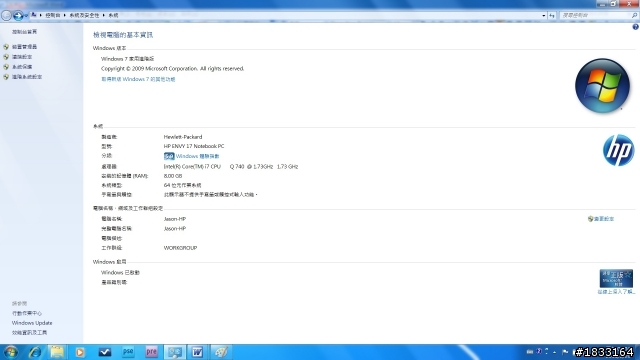This screenshot has width=640, height=360.
Task: Open the Start menu orb on the taskbar
Action: click(x=10, y=352)
